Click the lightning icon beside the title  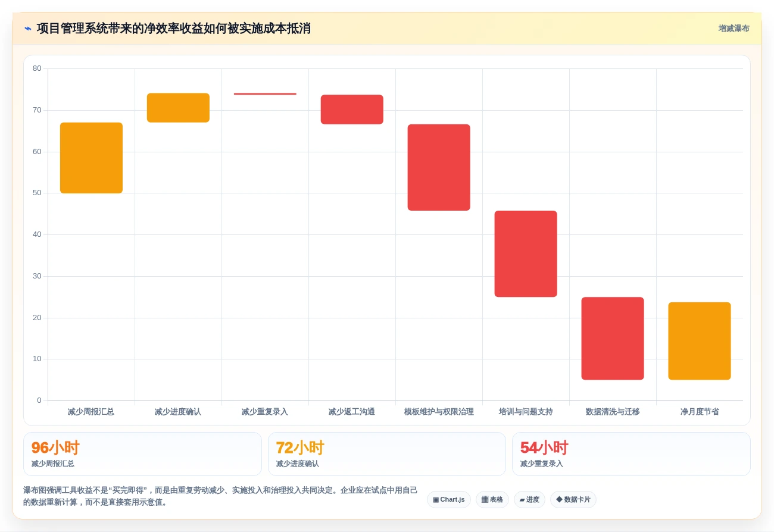[27, 29]
